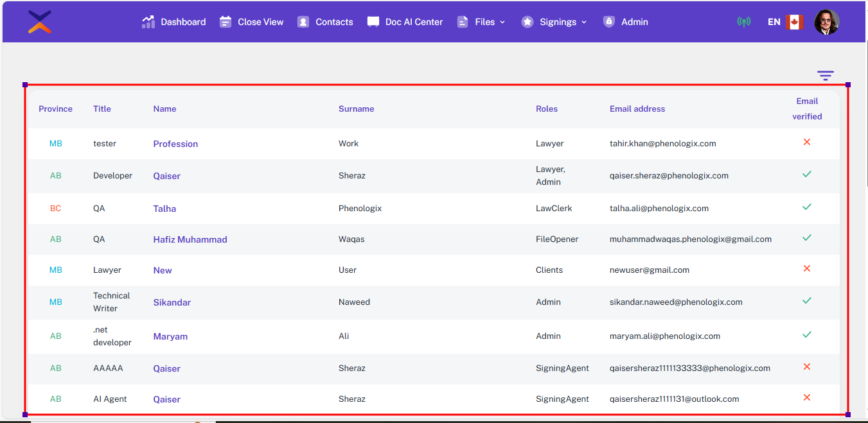Open the Hafiz Muhammad user link

tap(190, 239)
